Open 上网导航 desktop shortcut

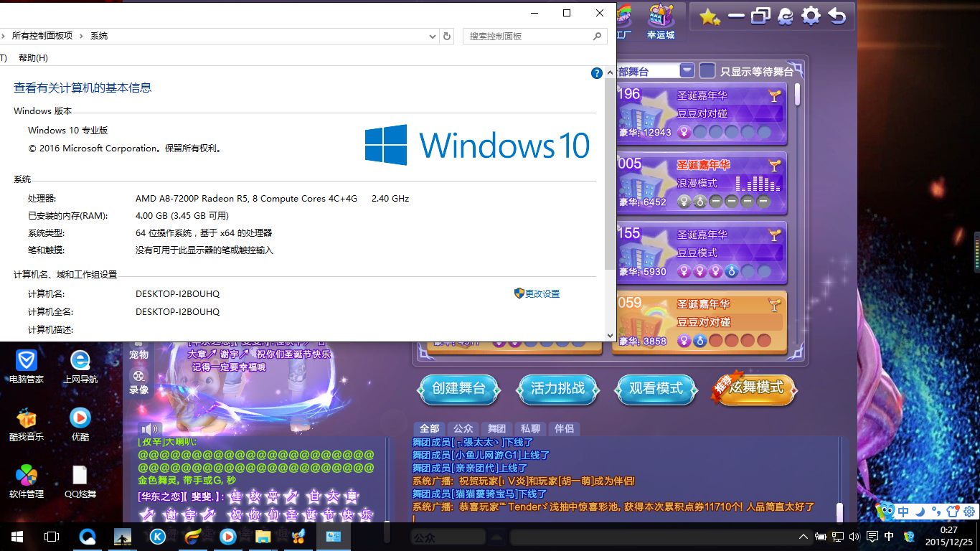click(x=80, y=367)
